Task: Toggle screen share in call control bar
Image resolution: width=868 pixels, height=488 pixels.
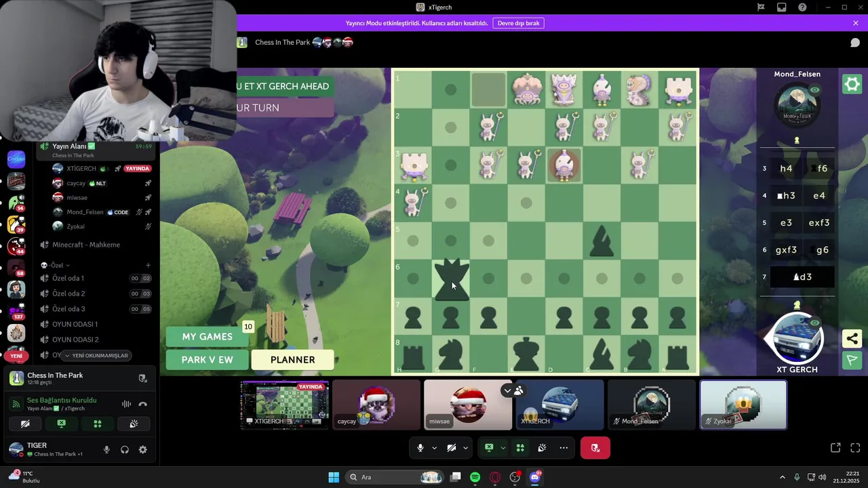Action: point(489,448)
